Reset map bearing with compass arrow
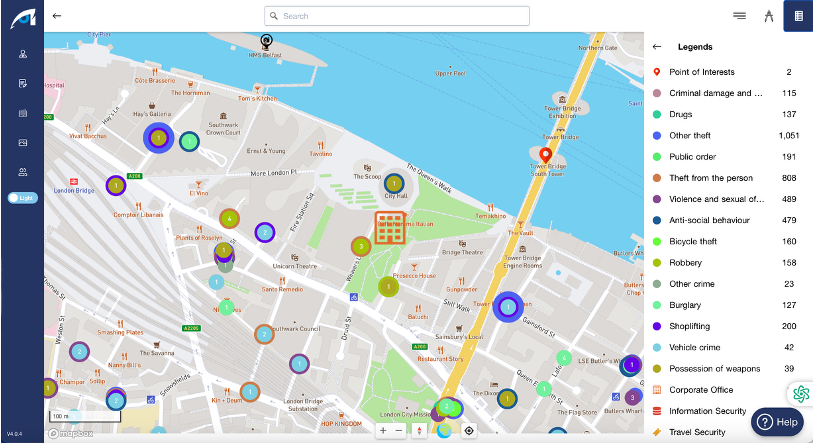814x444 pixels. pyautogui.click(x=417, y=431)
